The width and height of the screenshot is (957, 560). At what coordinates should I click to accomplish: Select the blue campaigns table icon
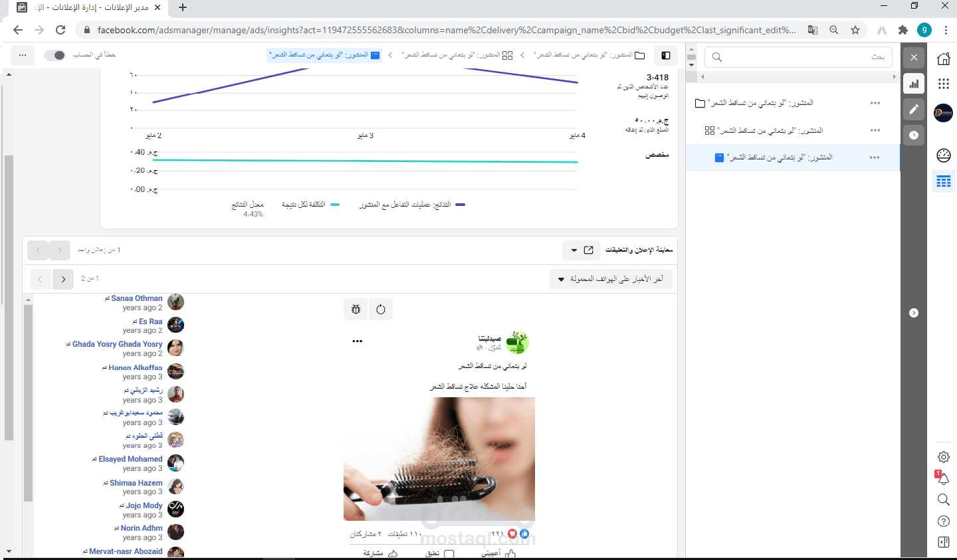tap(944, 181)
